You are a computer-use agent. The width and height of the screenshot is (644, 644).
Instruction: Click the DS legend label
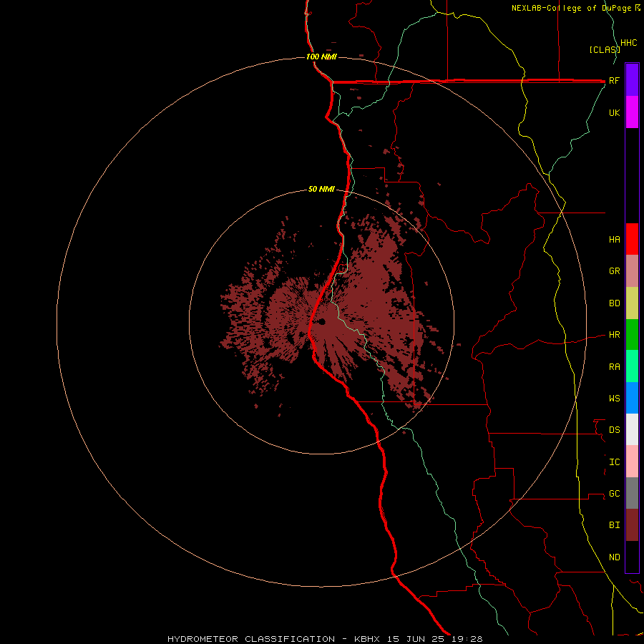614,430
